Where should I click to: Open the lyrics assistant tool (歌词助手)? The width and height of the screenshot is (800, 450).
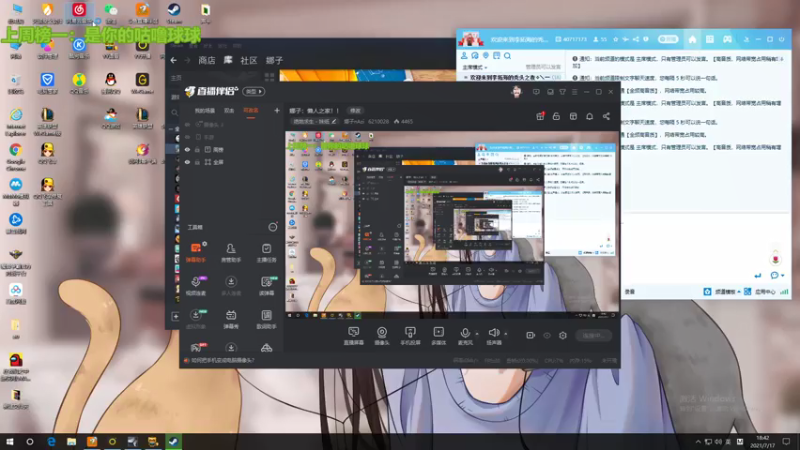coord(266,319)
